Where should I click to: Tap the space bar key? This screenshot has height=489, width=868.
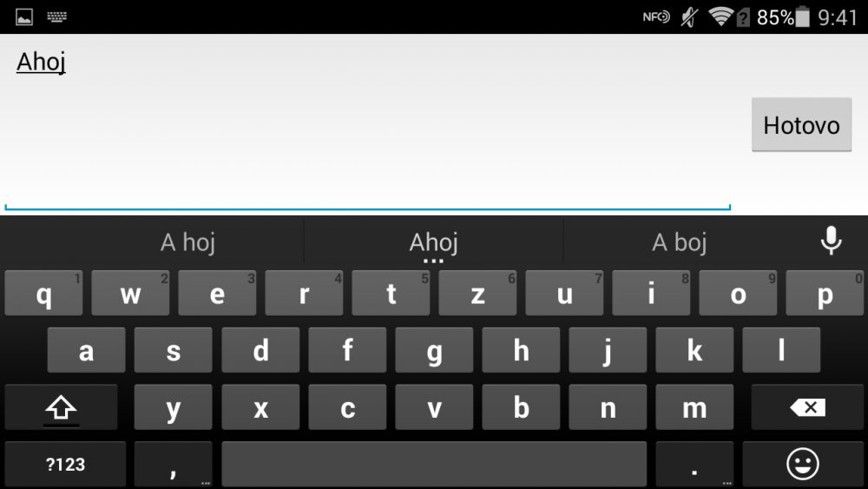click(434, 464)
